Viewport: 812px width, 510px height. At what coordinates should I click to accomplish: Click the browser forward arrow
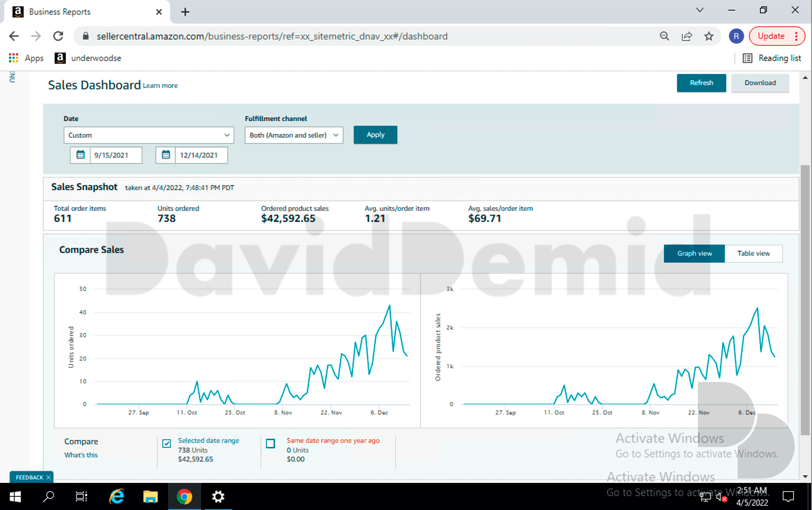point(36,36)
